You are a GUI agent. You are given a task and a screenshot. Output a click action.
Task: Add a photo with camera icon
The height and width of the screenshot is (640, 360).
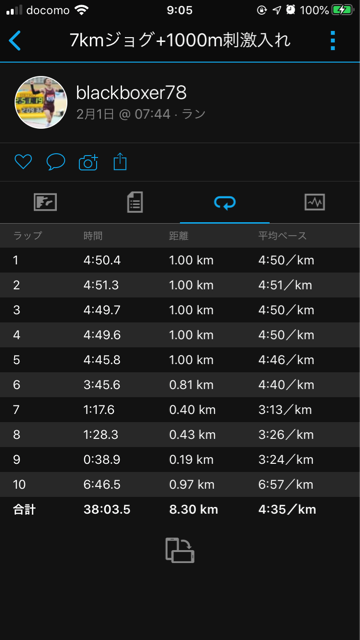coord(88,162)
